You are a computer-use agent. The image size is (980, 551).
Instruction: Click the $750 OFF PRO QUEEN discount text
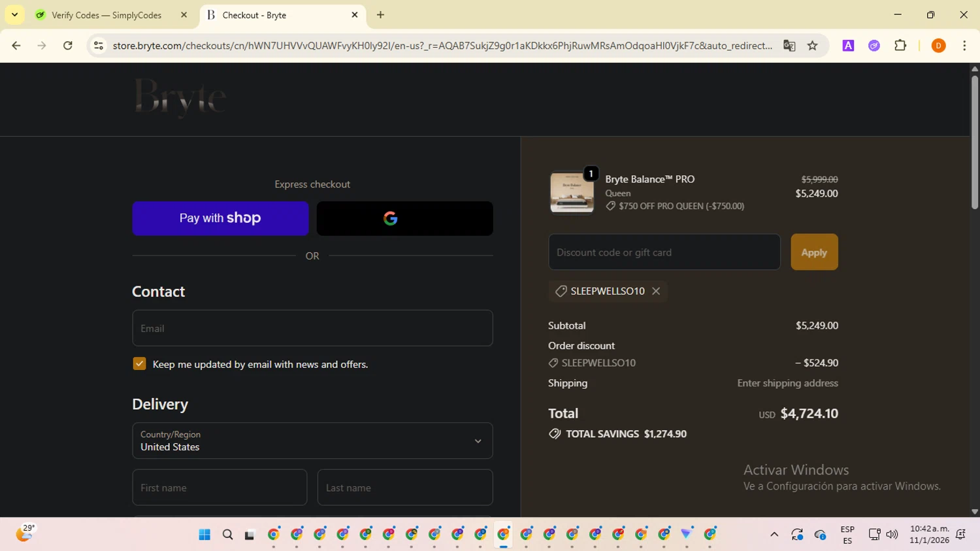click(x=681, y=206)
